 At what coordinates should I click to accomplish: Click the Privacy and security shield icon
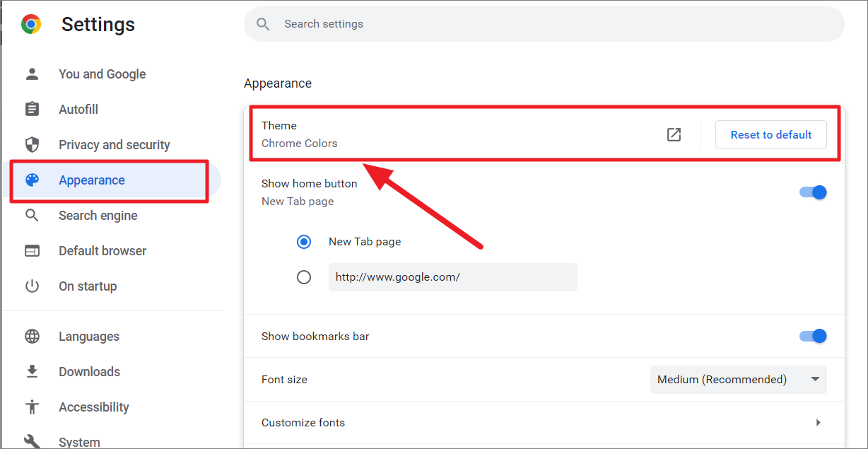coord(32,145)
